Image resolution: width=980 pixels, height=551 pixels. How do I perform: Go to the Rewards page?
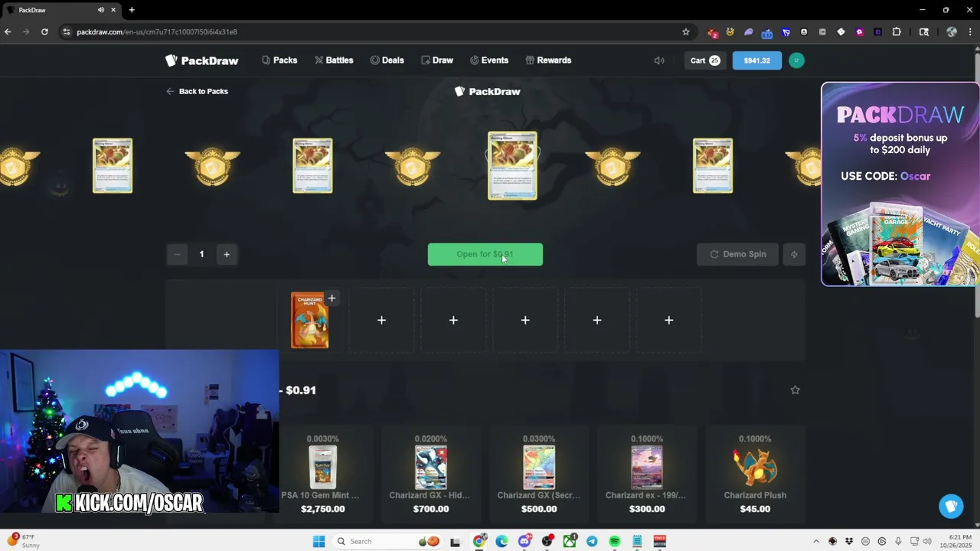coord(548,60)
